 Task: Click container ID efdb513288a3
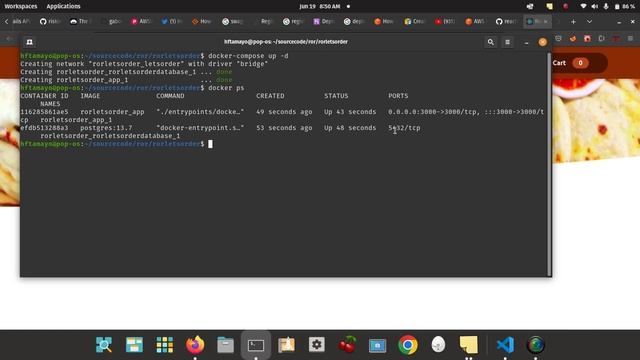click(x=44, y=128)
